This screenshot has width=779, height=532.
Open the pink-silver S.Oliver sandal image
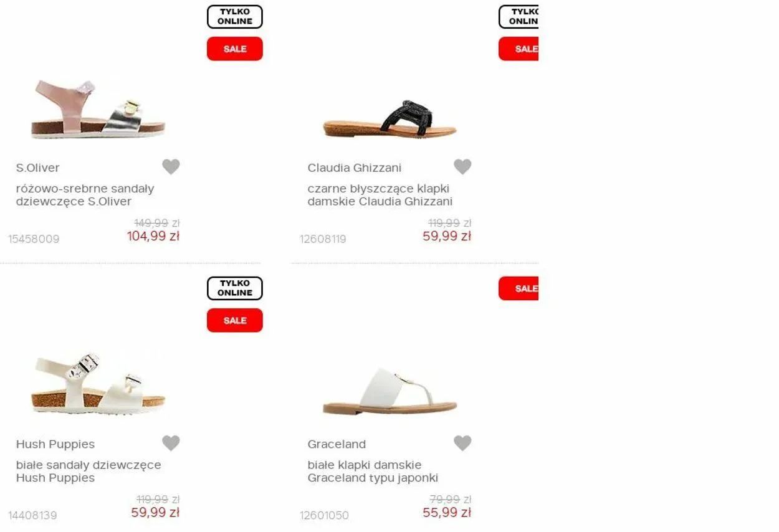point(98,109)
